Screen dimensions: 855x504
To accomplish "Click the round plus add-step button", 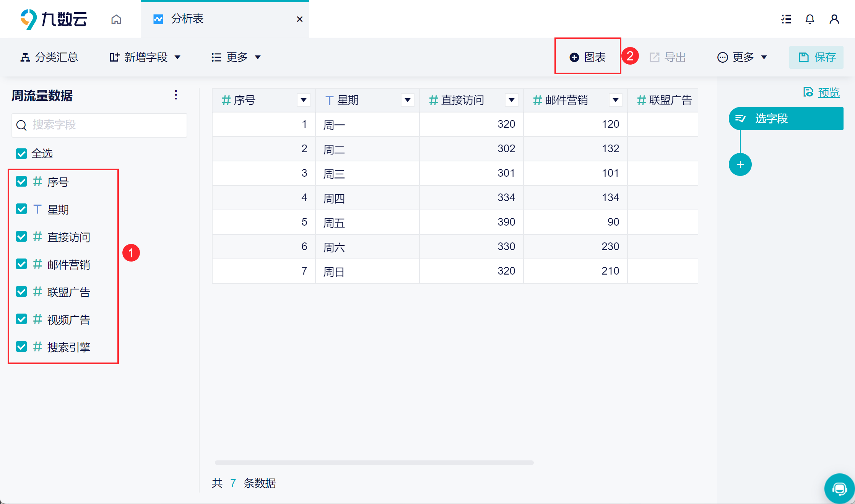I will click(740, 165).
